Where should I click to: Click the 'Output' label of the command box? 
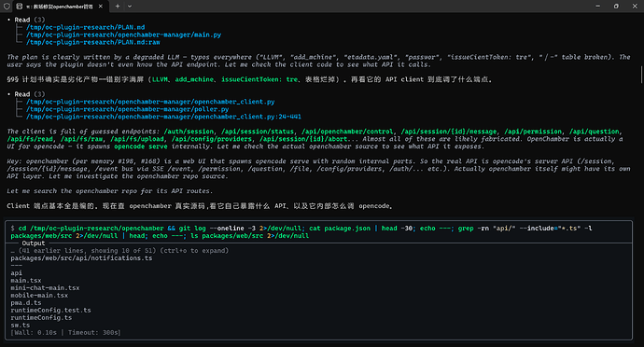click(34, 243)
